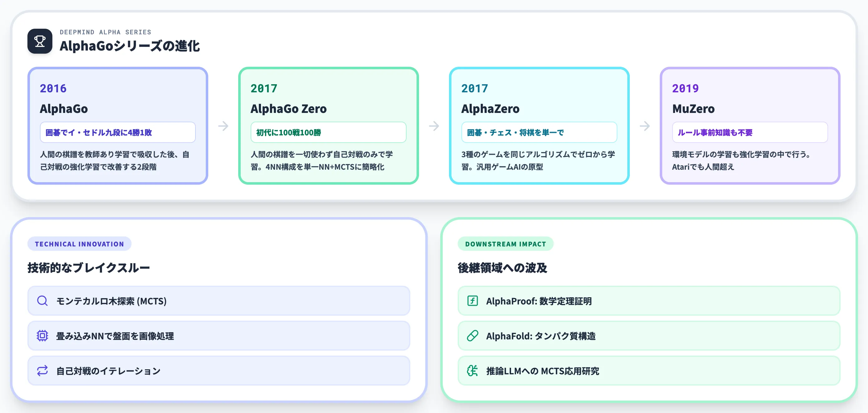
Task: Open the 畳み込みNNで盤面を画像処理 row
Action: click(219, 336)
